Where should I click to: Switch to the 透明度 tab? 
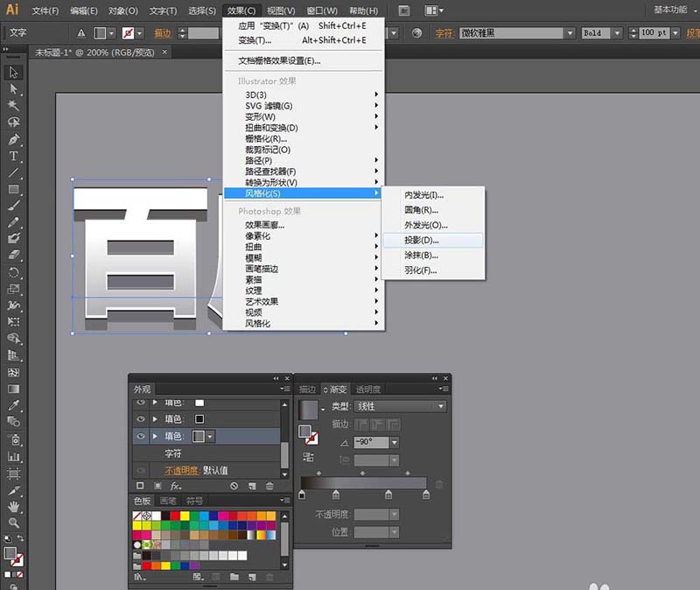pos(368,390)
